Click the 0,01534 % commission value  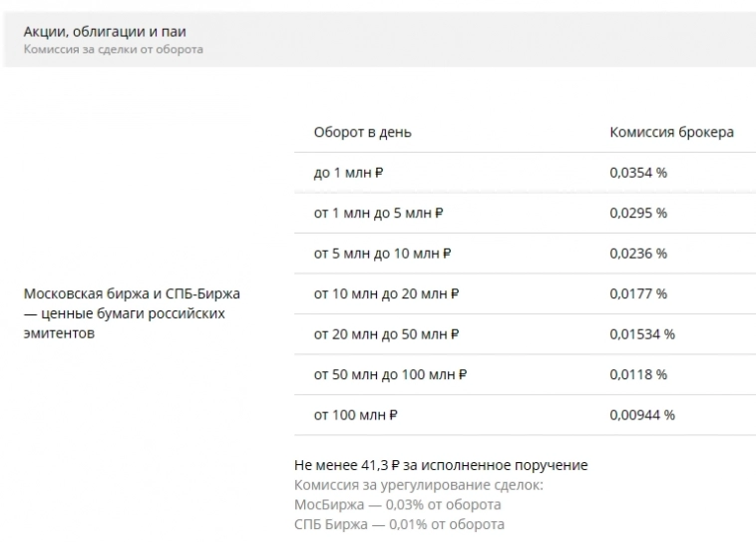click(x=642, y=334)
